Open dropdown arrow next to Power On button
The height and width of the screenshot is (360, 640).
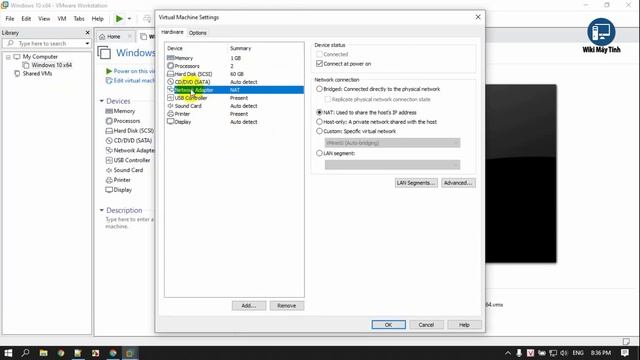tap(129, 19)
